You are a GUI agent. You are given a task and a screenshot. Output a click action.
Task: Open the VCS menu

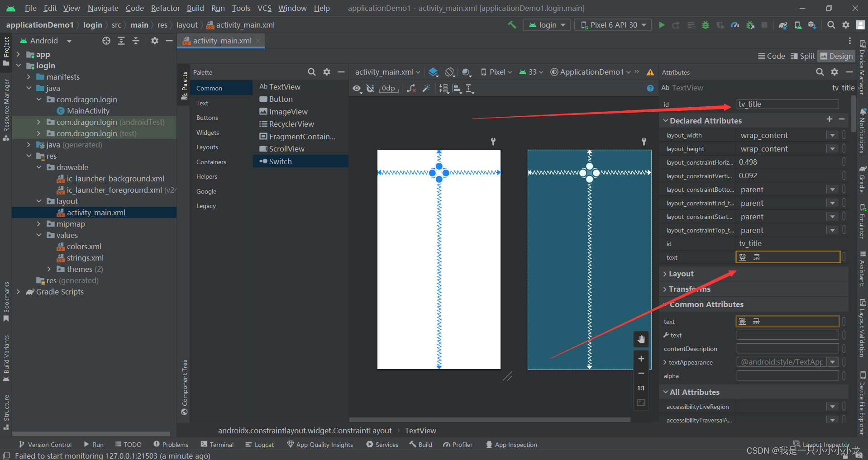click(x=264, y=8)
